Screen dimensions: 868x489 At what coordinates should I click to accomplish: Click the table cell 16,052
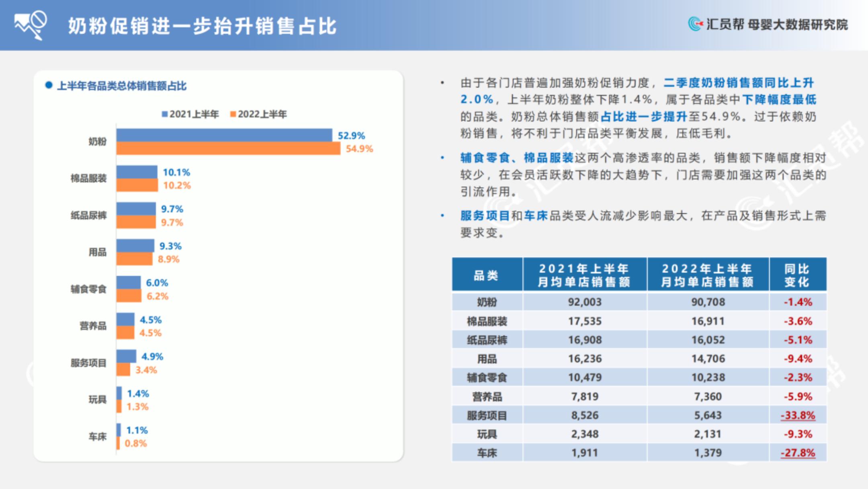708,340
